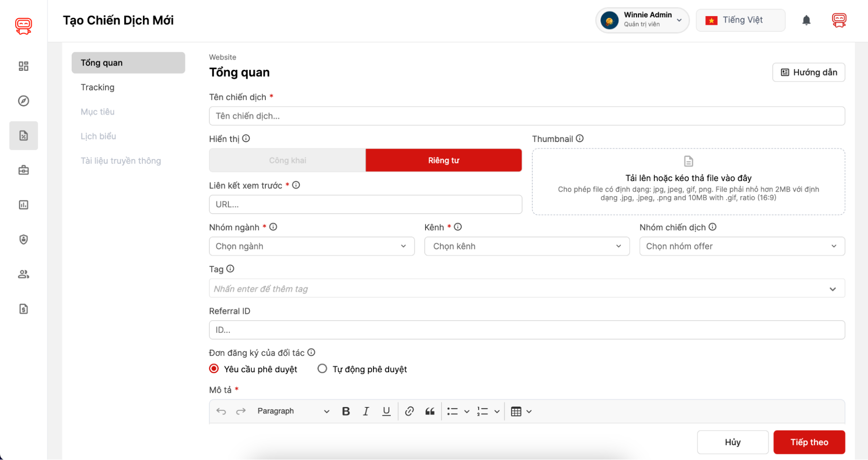The image size is (868, 460).
Task: Select the Tự động phê duyệt radio button
Action: 322,369
